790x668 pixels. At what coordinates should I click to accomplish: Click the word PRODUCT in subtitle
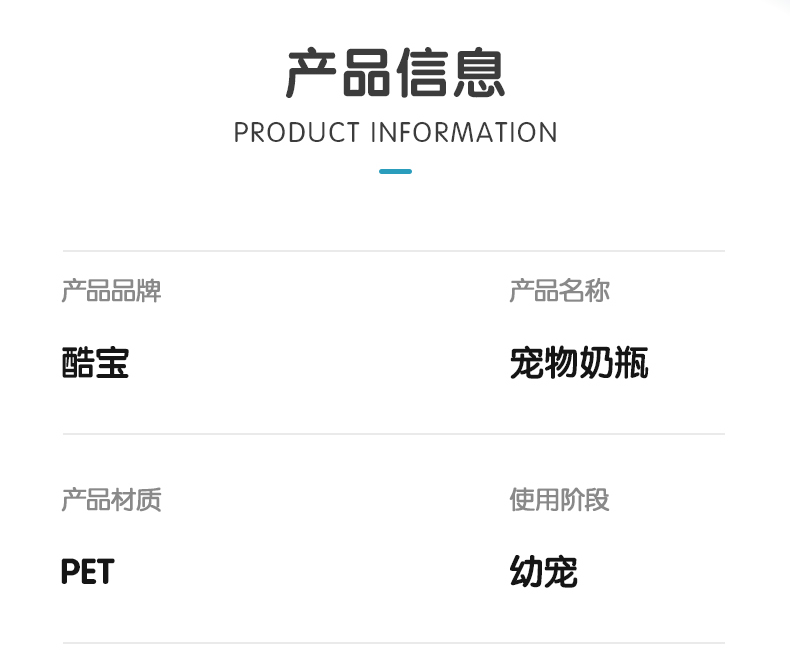tap(296, 133)
